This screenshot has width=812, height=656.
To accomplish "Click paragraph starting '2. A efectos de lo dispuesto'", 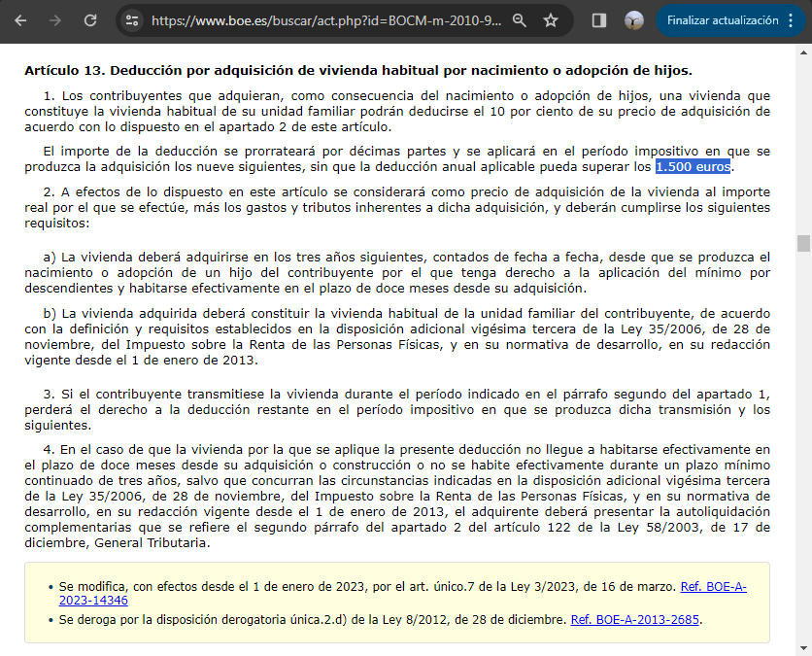I will click(397, 208).
